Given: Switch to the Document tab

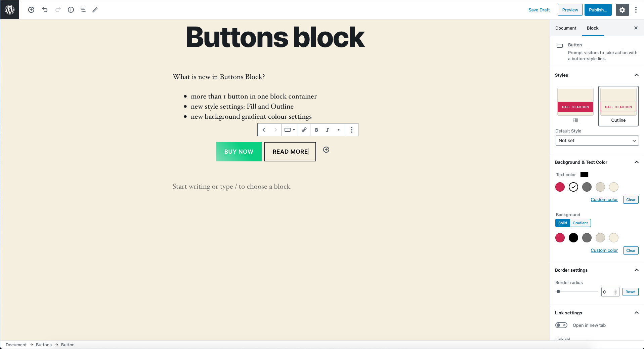Looking at the screenshot, I should coord(566,28).
